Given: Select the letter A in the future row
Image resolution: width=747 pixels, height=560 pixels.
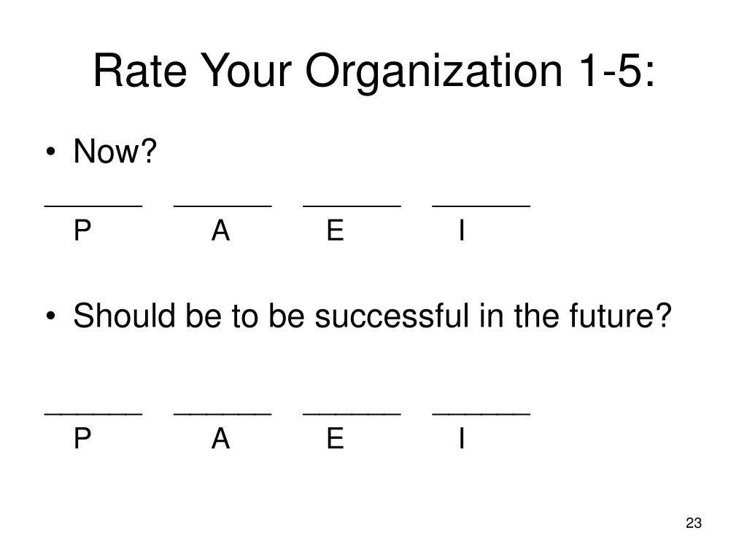Looking at the screenshot, I should [x=220, y=438].
